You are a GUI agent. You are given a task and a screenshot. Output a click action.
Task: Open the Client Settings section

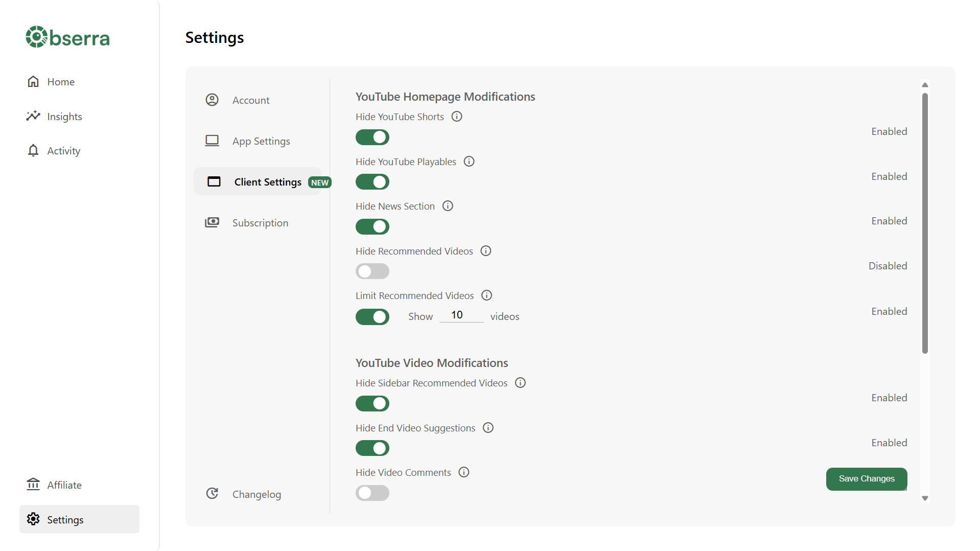[x=267, y=181]
